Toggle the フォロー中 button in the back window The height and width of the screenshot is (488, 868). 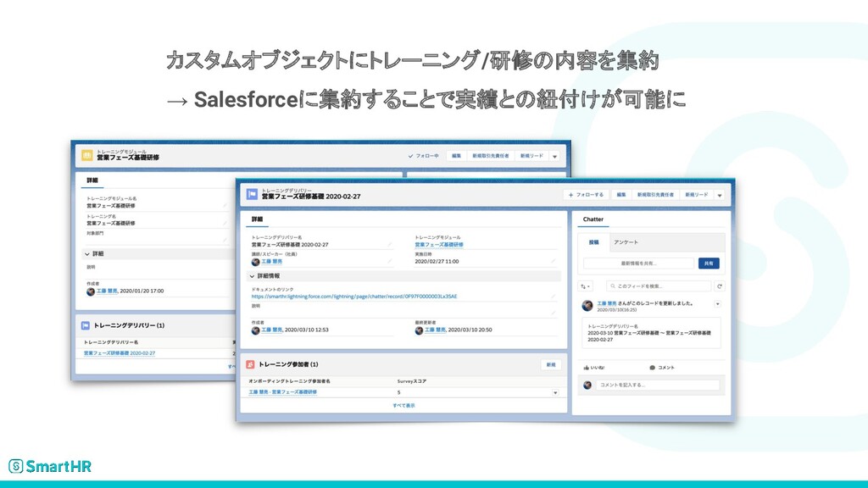[x=424, y=156]
